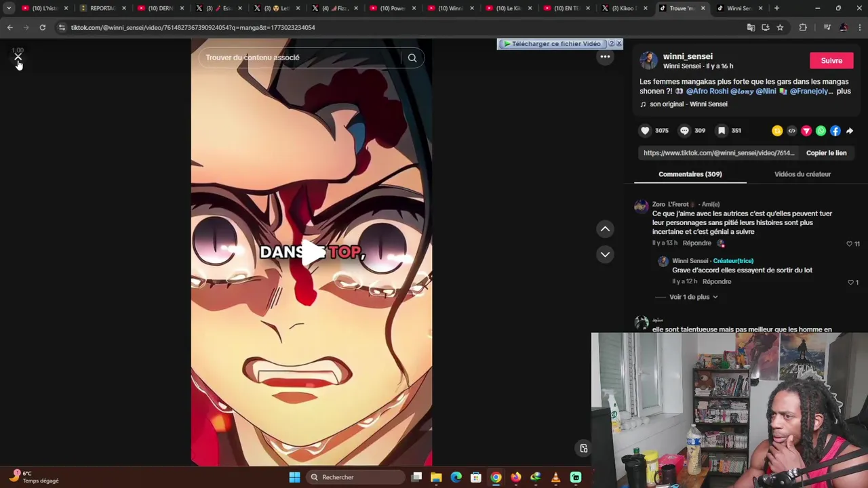This screenshot has width=868, height=488.
Task: Copy link with Copier le lien
Action: pos(826,152)
